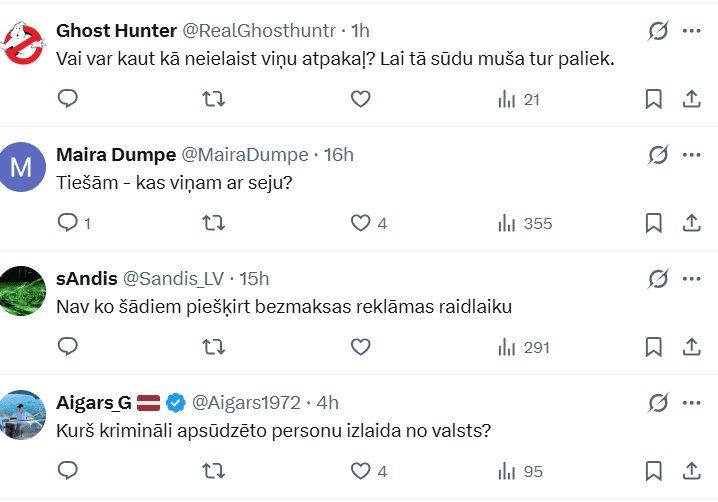Reply to Aigars_G's tweet
Screen dimensions: 718x502
tap(68, 471)
